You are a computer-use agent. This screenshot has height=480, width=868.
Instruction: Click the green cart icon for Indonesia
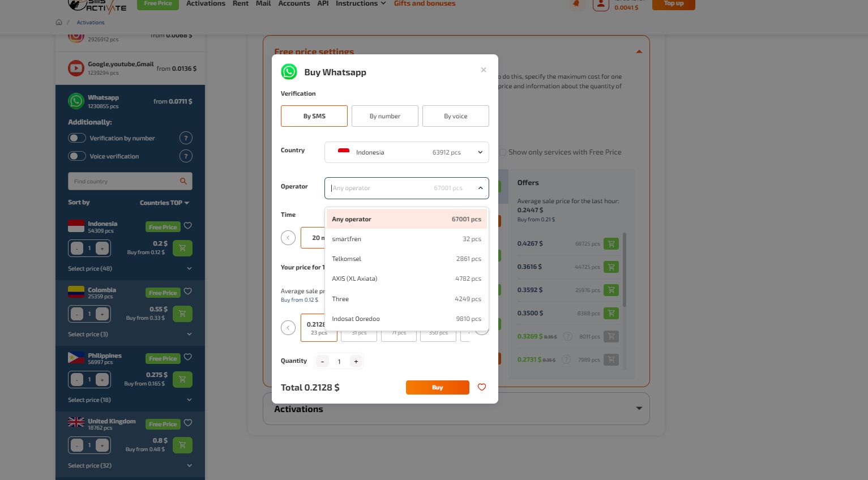182,248
